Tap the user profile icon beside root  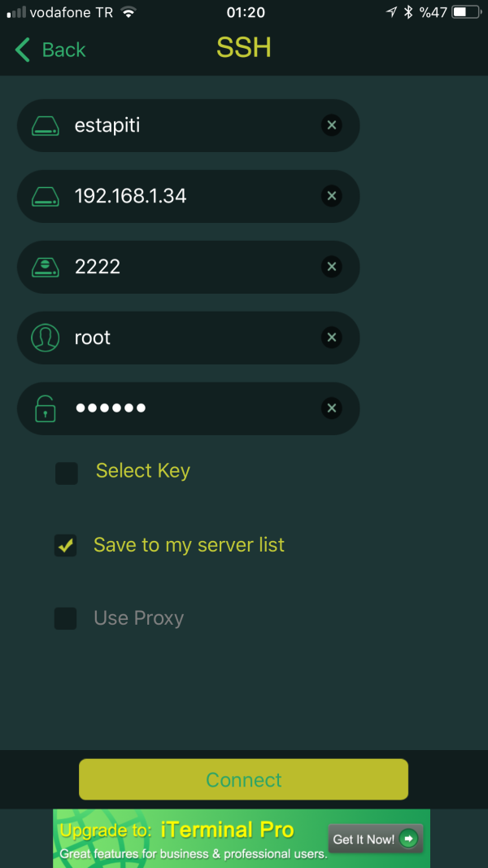(x=46, y=338)
